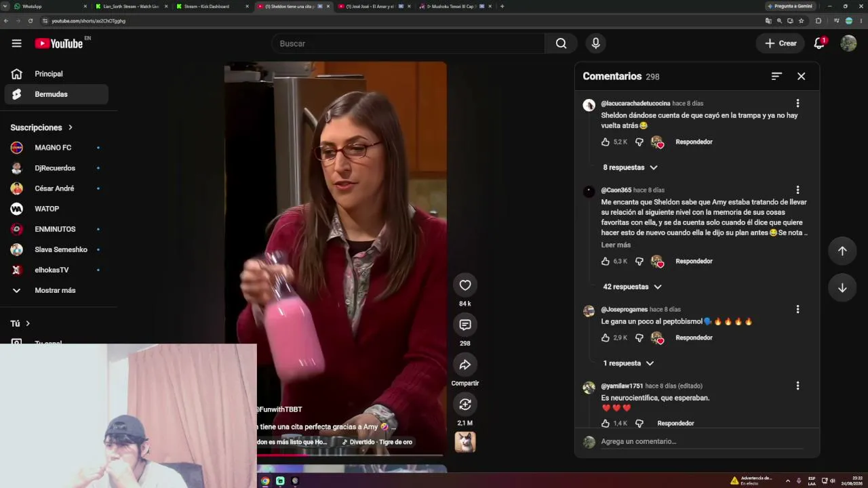Click the search magnifier button

(x=561, y=43)
